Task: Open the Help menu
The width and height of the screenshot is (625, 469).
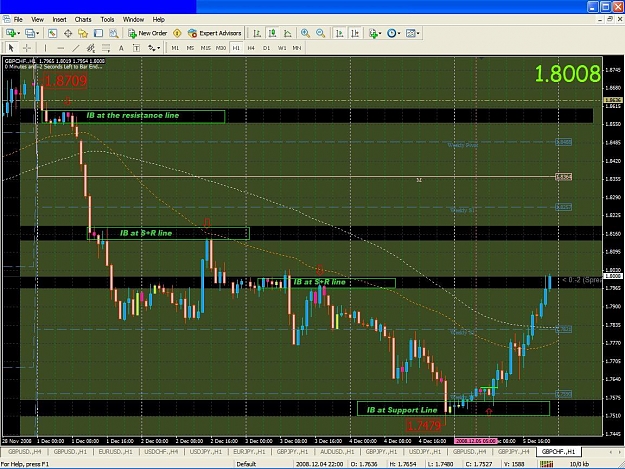Action: 159,20
